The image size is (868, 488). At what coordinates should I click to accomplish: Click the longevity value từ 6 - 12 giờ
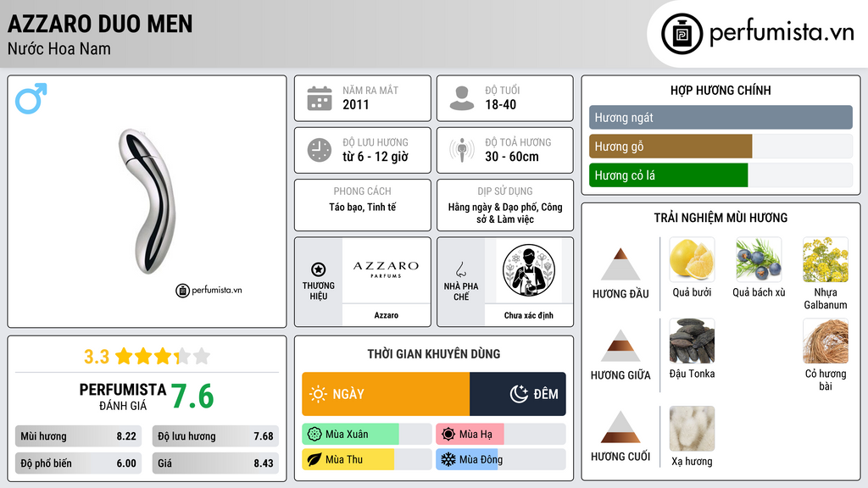click(376, 157)
